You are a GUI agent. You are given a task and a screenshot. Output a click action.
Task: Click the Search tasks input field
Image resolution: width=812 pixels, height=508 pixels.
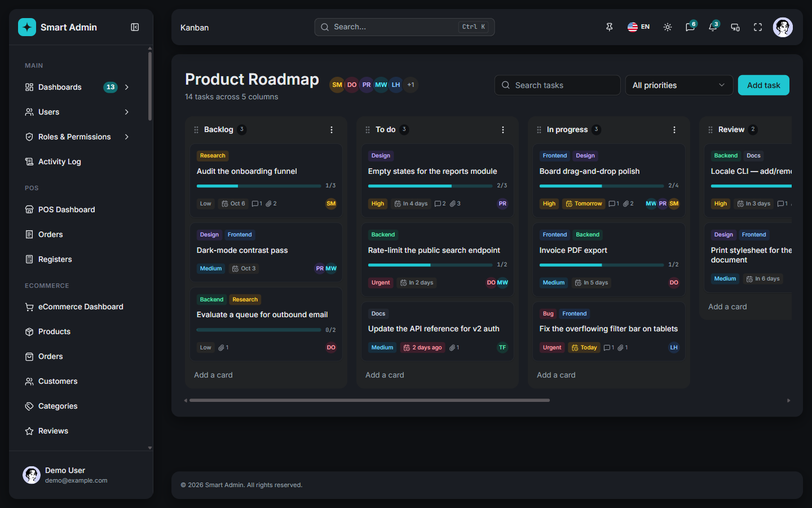(558, 85)
